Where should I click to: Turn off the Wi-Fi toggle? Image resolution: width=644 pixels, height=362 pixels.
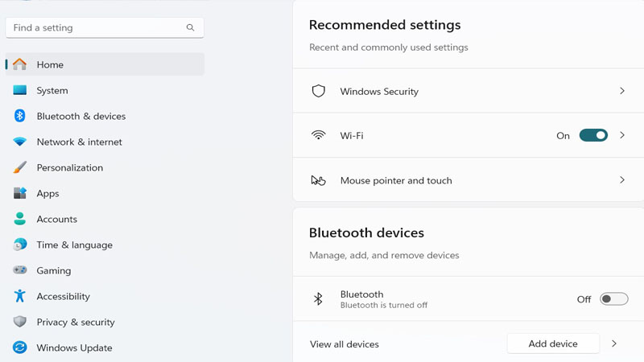[x=593, y=135]
